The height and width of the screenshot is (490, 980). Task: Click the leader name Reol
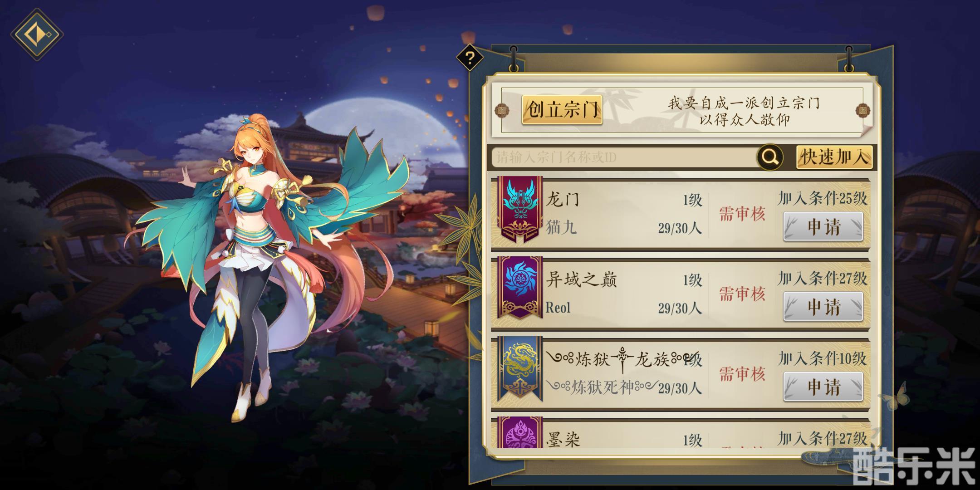(x=558, y=308)
